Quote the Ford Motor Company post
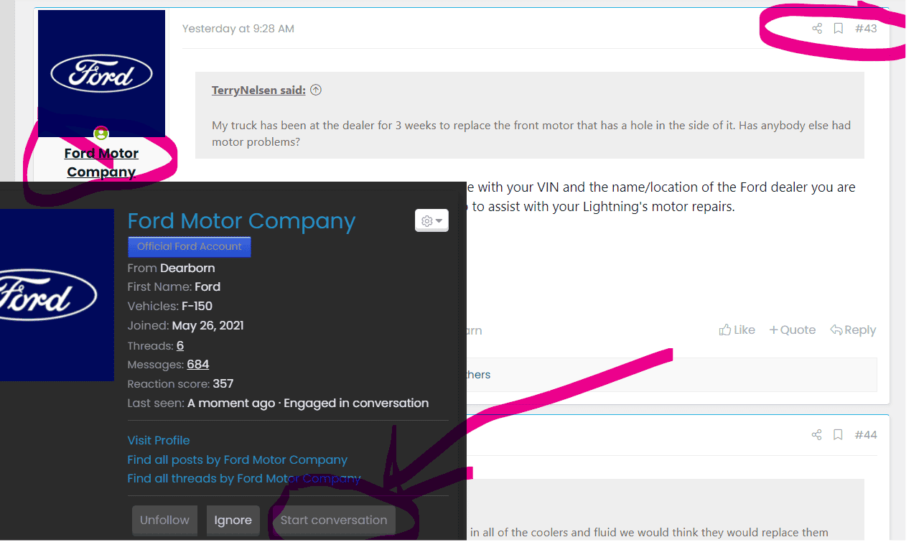The image size is (924, 560). (792, 330)
